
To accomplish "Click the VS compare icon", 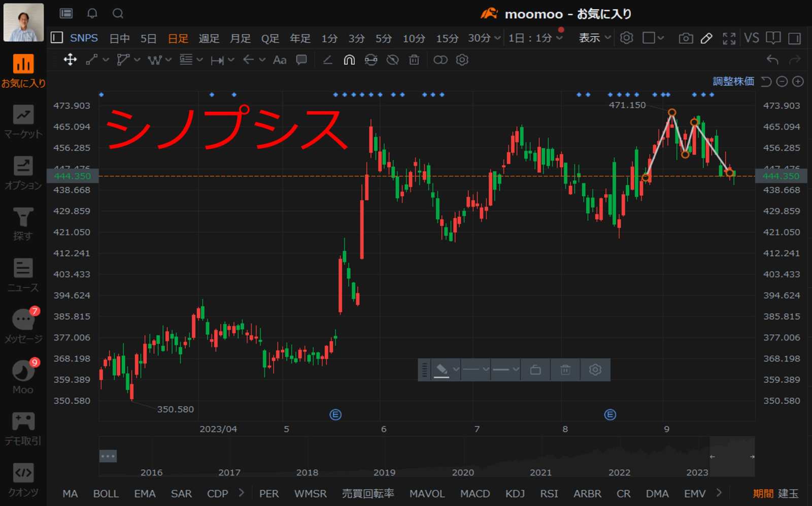I will 751,38.
